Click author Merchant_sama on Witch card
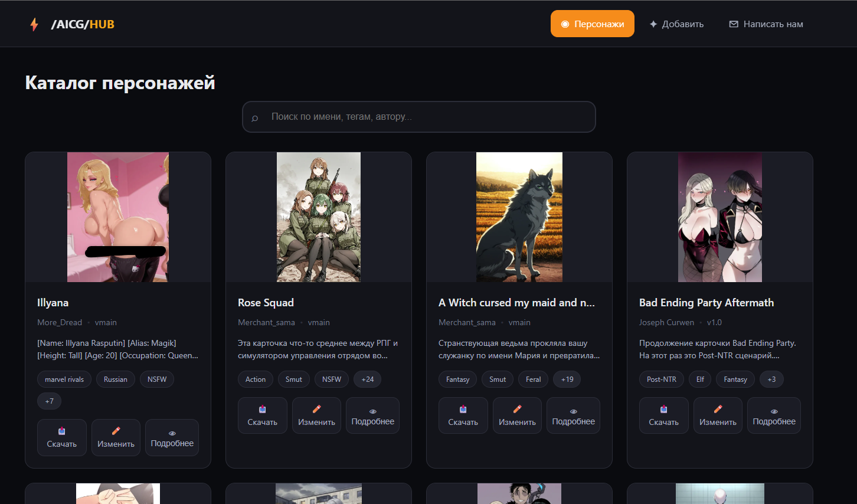857x504 pixels. pyautogui.click(x=467, y=322)
